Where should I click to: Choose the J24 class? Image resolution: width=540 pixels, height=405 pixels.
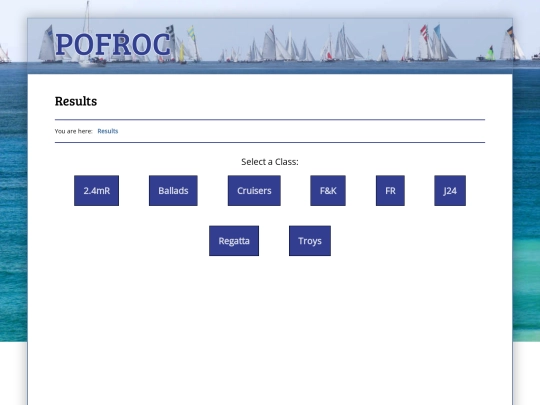point(450,190)
